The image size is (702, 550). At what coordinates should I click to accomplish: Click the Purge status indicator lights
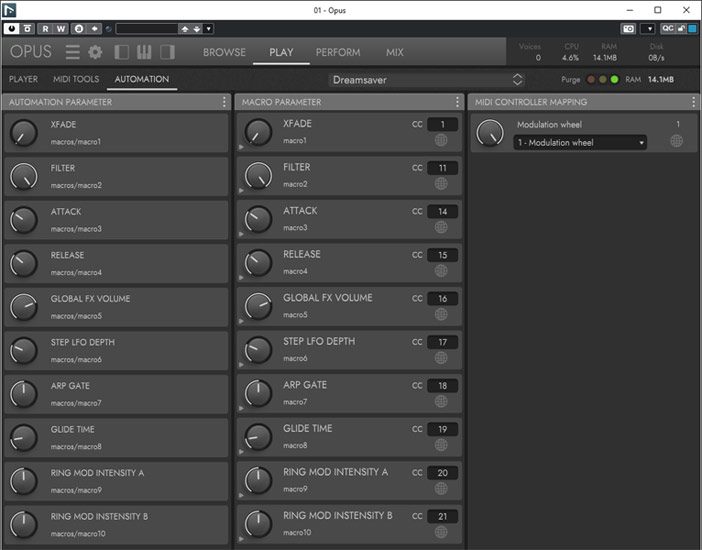602,79
